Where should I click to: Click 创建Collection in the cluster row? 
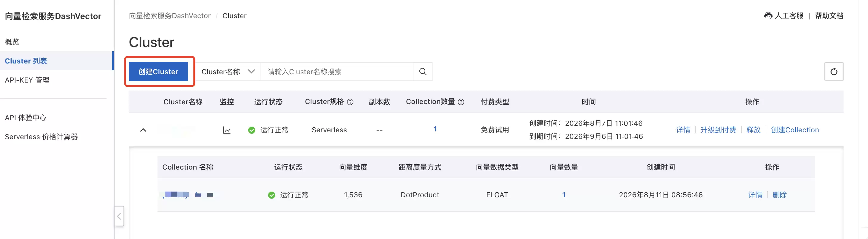[795, 130]
